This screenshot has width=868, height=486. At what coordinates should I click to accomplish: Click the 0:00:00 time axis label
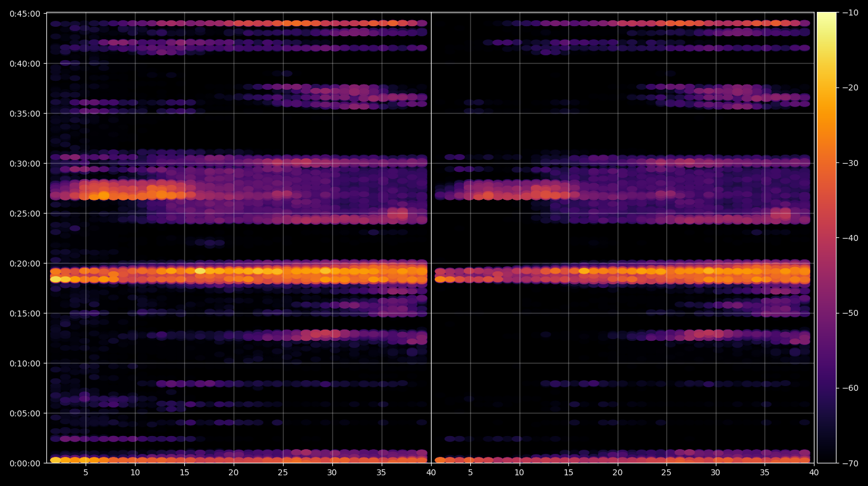tap(25, 463)
